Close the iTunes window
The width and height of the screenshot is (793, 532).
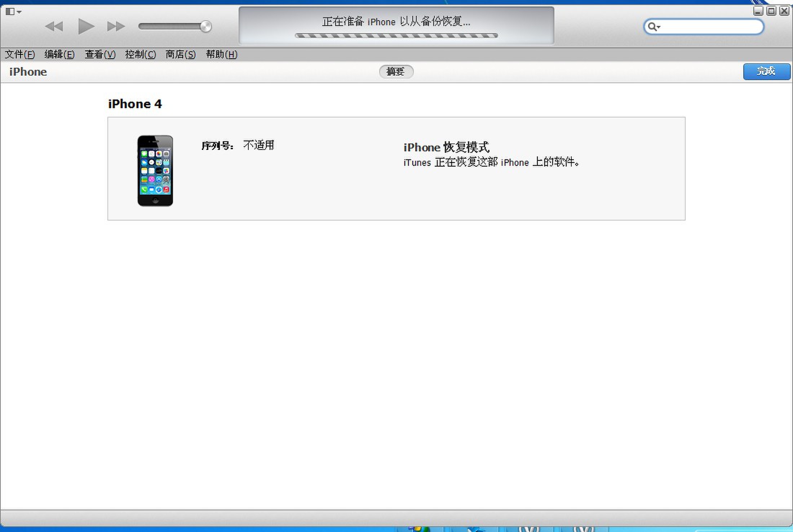[x=784, y=11]
